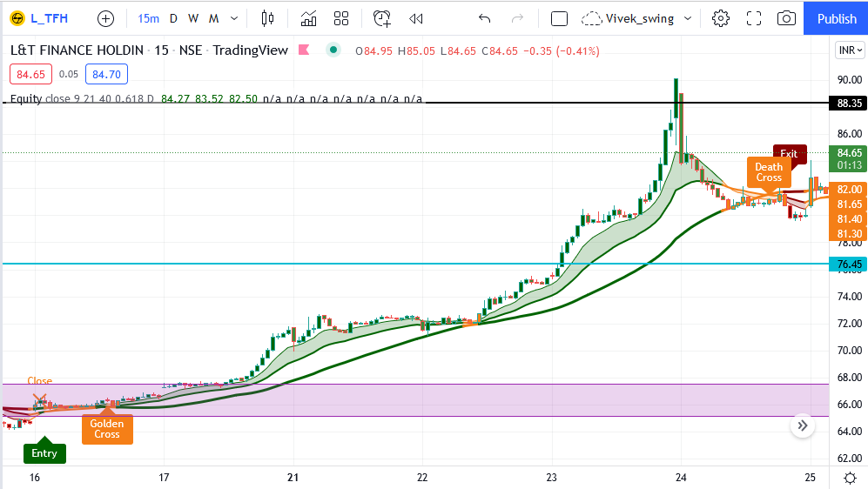This screenshot has width=868, height=489.
Task: Click the 0.05 spread value
Action: pyautogui.click(x=69, y=74)
